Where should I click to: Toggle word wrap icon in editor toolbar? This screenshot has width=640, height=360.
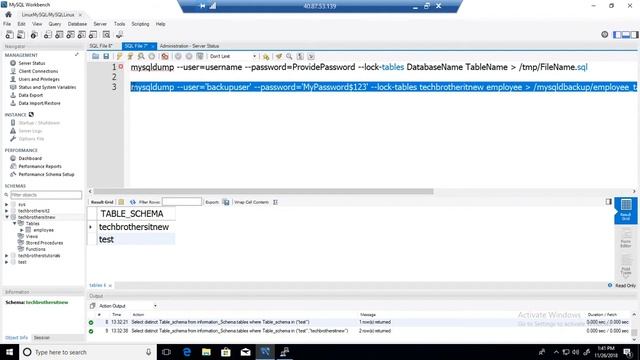(x=311, y=56)
